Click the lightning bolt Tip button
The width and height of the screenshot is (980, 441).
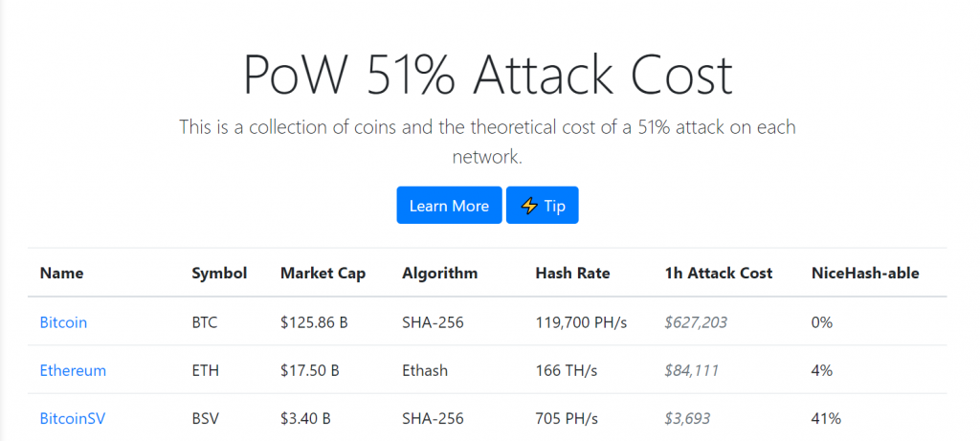click(542, 206)
